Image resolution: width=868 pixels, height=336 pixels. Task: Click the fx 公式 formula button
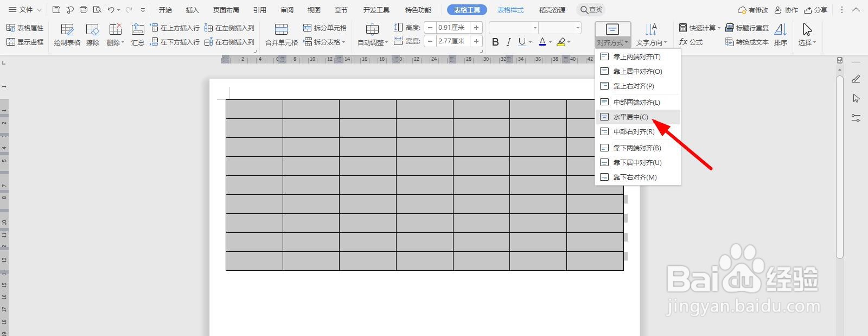tap(691, 42)
